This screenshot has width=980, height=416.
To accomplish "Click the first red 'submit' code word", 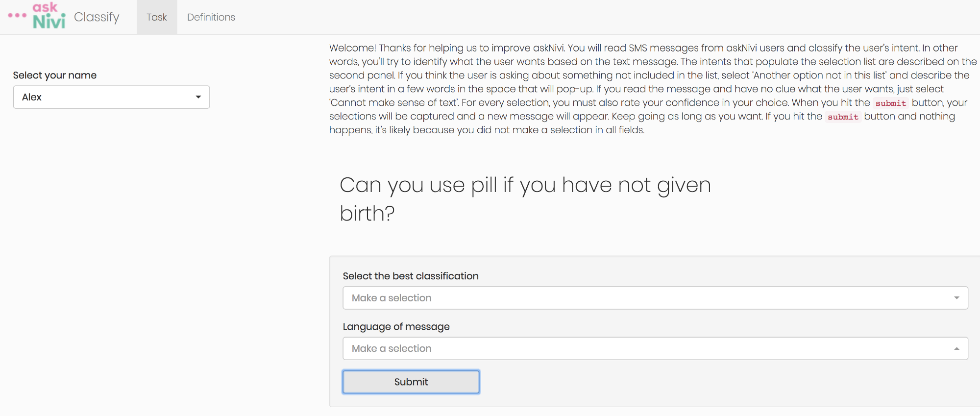I will click(x=891, y=103).
